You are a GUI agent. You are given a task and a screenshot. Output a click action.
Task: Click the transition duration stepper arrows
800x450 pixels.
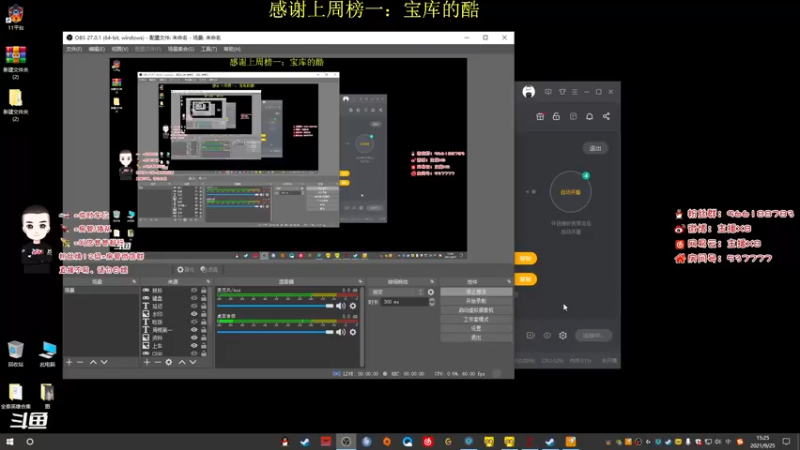pyautogui.click(x=432, y=302)
